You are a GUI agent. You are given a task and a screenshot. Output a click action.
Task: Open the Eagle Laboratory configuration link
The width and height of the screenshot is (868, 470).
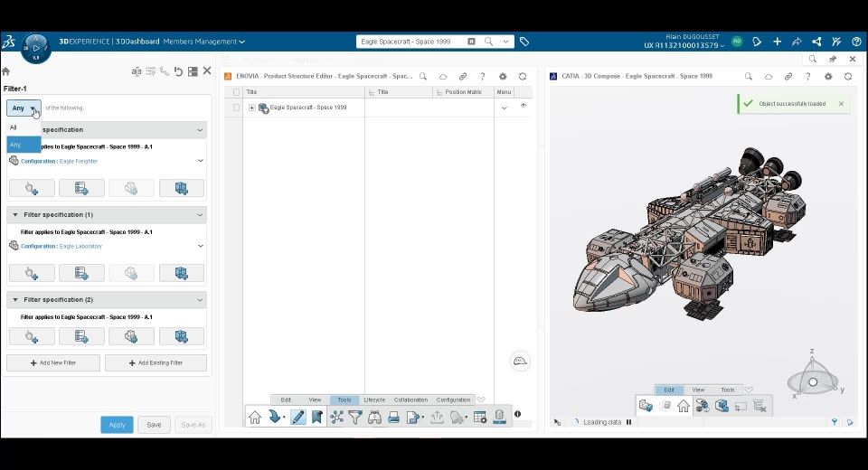80,247
